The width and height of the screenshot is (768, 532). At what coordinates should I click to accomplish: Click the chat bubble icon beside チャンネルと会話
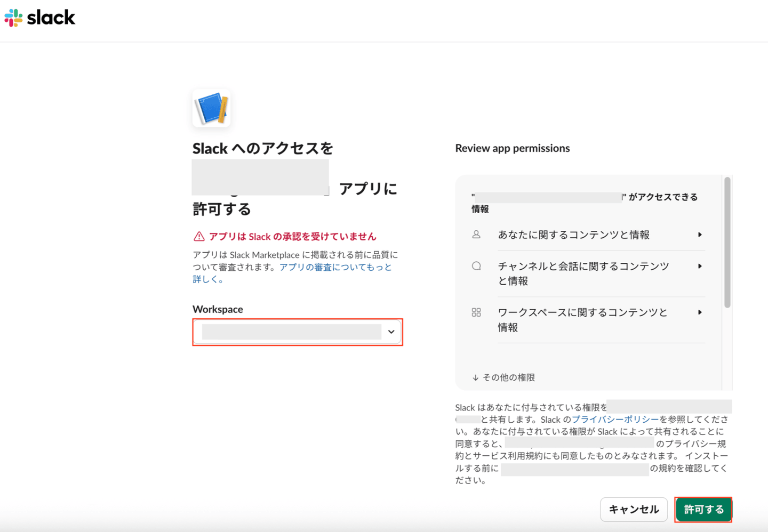click(476, 266)
